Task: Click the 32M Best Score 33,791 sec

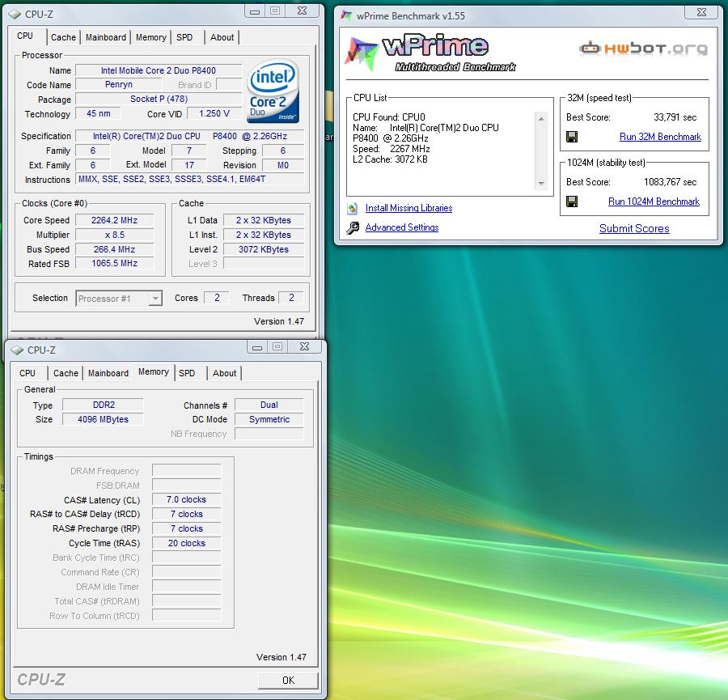Action: [x=675, y=117]
